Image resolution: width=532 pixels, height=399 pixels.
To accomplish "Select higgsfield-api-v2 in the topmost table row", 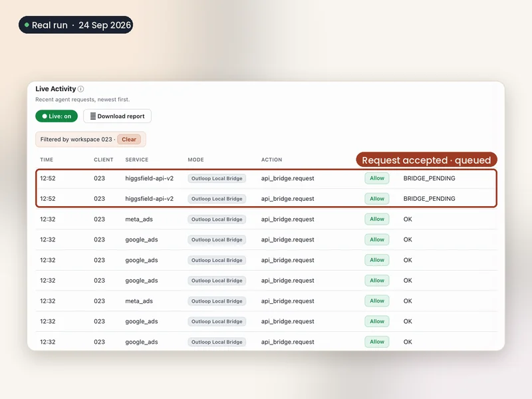I will point(149,178).
